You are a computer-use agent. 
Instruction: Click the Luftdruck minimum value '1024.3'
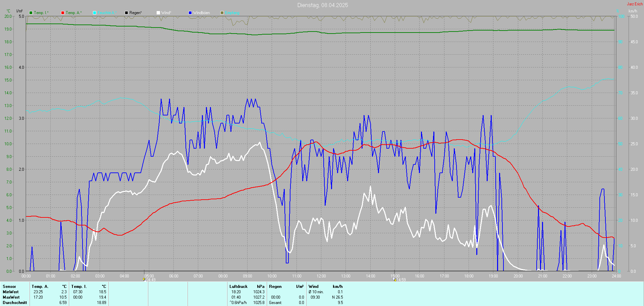click(x=259, y=292)
